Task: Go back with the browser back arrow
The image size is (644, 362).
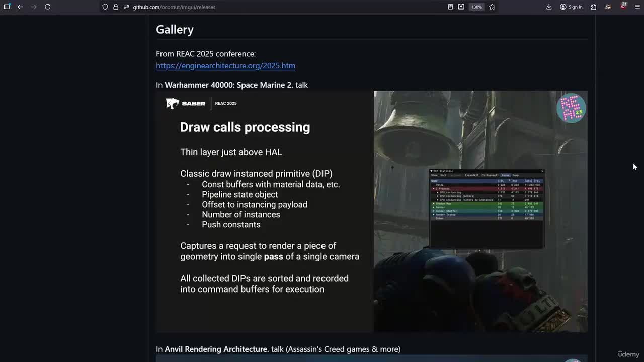Action: coord(20,7)
